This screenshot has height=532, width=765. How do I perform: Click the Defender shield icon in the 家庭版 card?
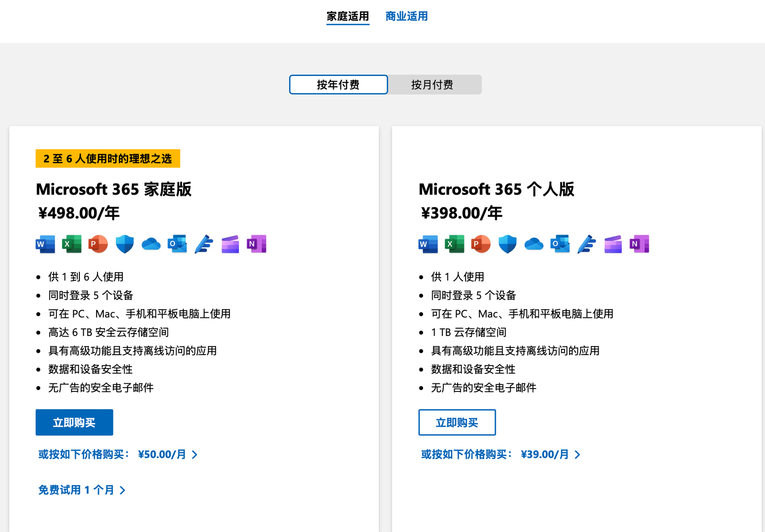(x=125, y=244)
